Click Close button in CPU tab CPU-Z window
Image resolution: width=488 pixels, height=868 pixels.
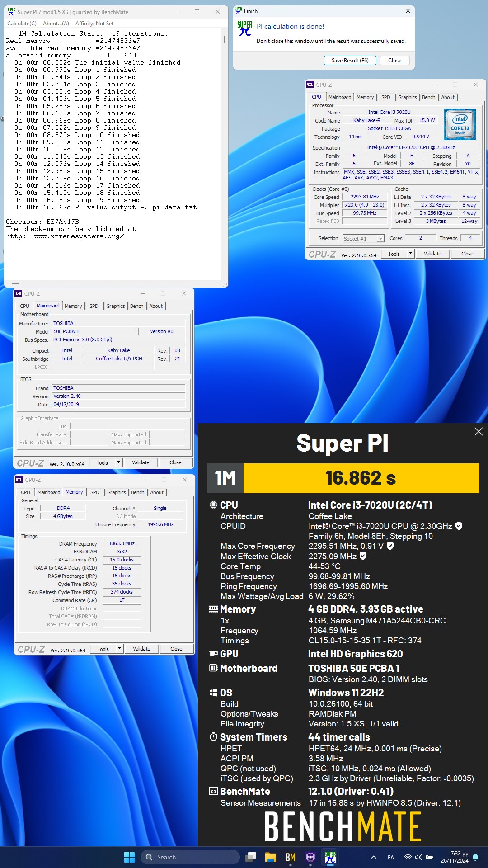tap(467, 254)
